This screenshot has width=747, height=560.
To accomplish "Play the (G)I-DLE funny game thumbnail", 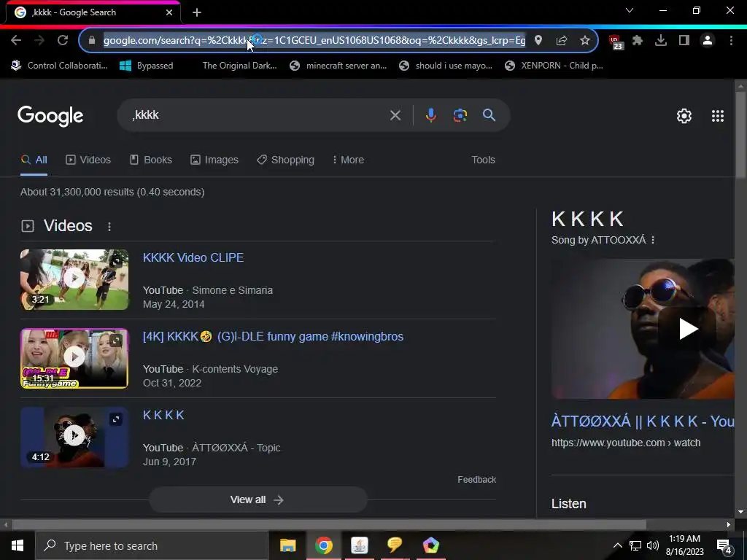I will tap(74, 358).
